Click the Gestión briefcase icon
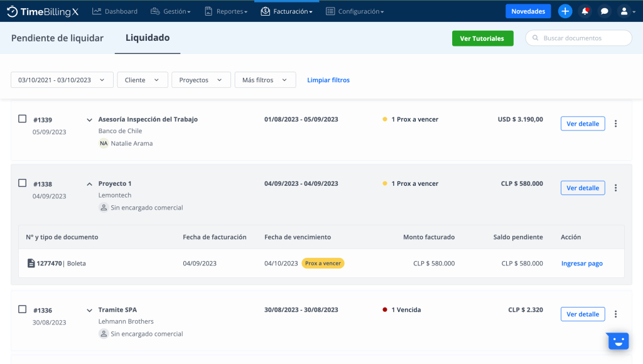Image resolution: width=643 pixels, height=364 pixels. tap(155, 11)
